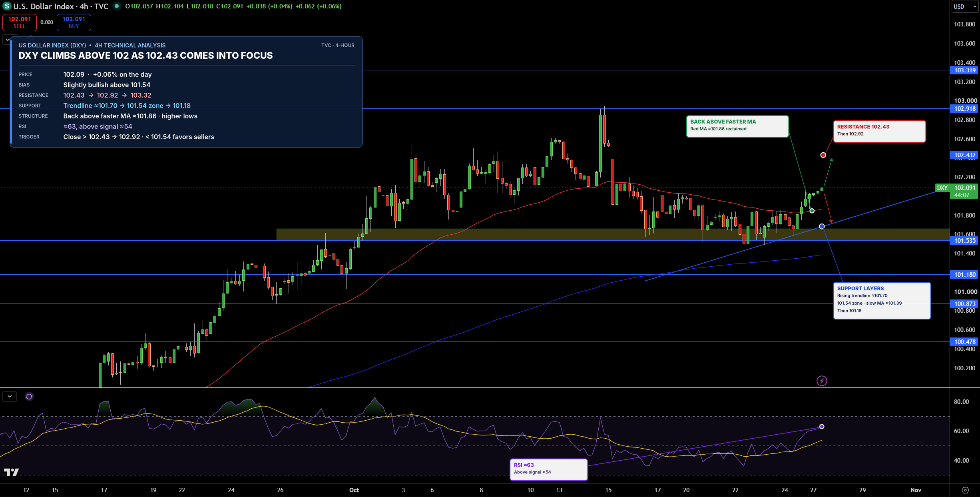The width and height of the screenshot is (980, 497).
Task: Click the headline DXY CLIMBS ABOVE 102
Action: point(145,56)
